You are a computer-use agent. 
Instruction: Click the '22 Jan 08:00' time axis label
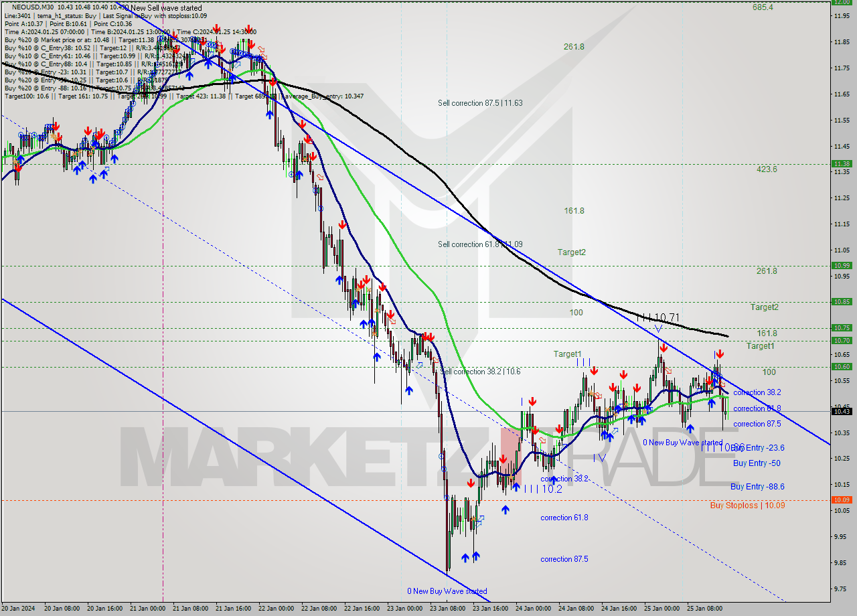320,609
